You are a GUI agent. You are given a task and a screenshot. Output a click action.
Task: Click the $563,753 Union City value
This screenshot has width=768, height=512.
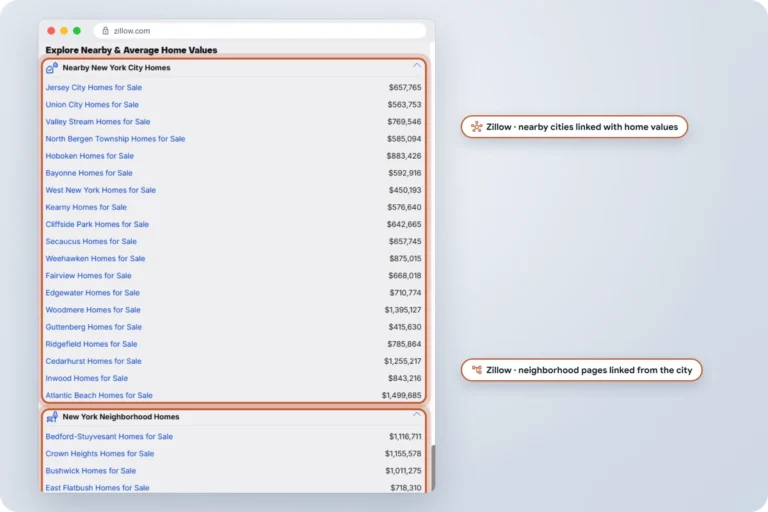[x=405, y=105]
